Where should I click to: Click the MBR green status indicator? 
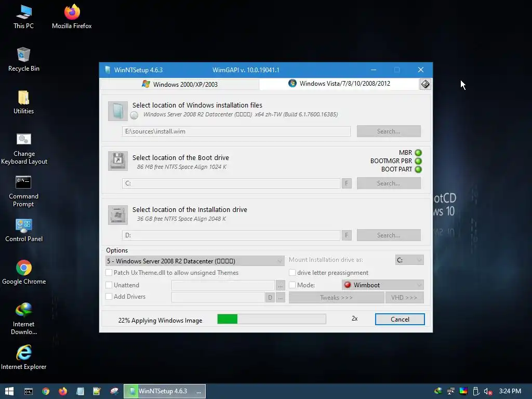(x=418, y=153)
